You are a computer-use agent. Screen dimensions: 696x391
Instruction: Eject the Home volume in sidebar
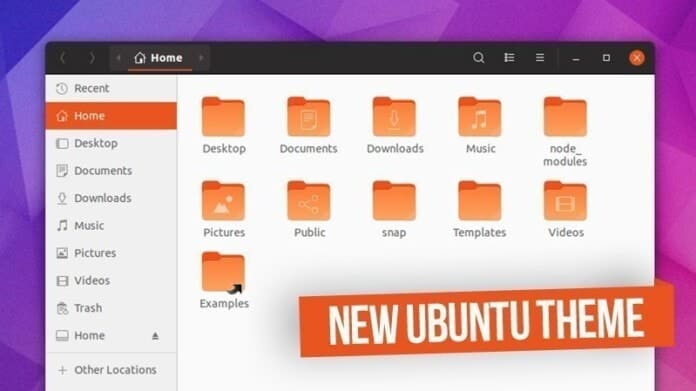pos(155,336)
